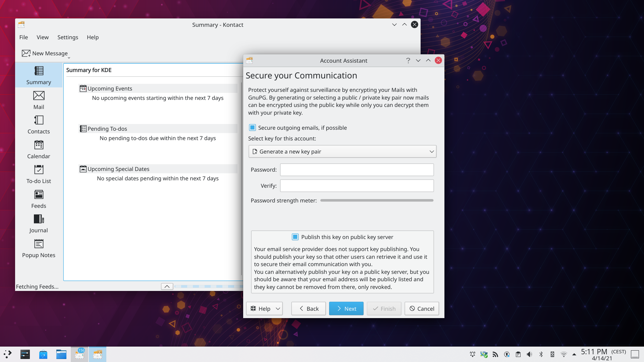
Task: Click the New Message toolbar icon
Action: point(26,53)
